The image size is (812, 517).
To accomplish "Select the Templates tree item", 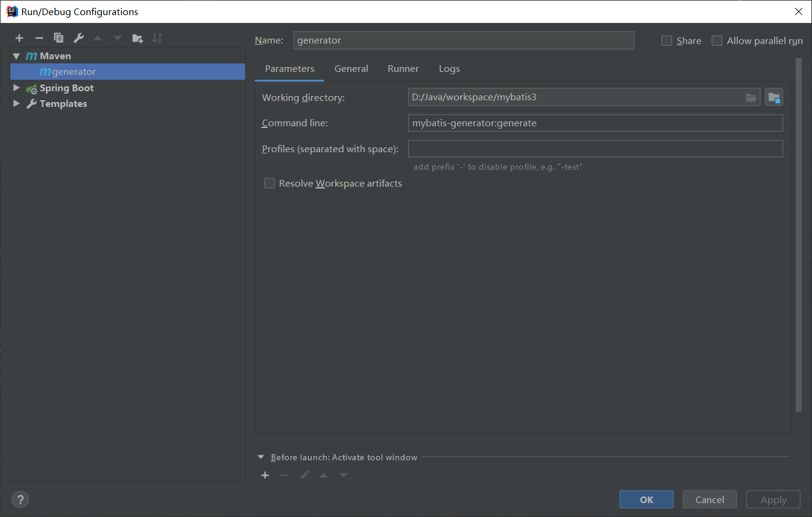I will click(127, 103).
